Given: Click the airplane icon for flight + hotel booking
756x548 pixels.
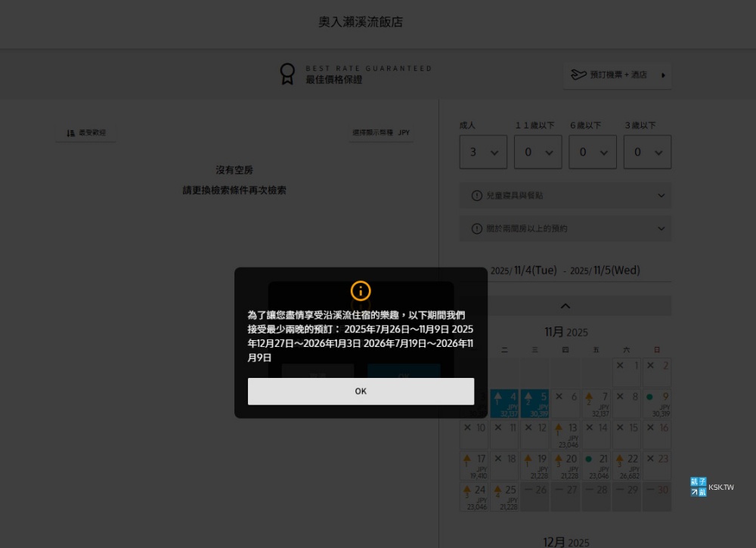Looking at the screenshot, I should pos(578,75).
